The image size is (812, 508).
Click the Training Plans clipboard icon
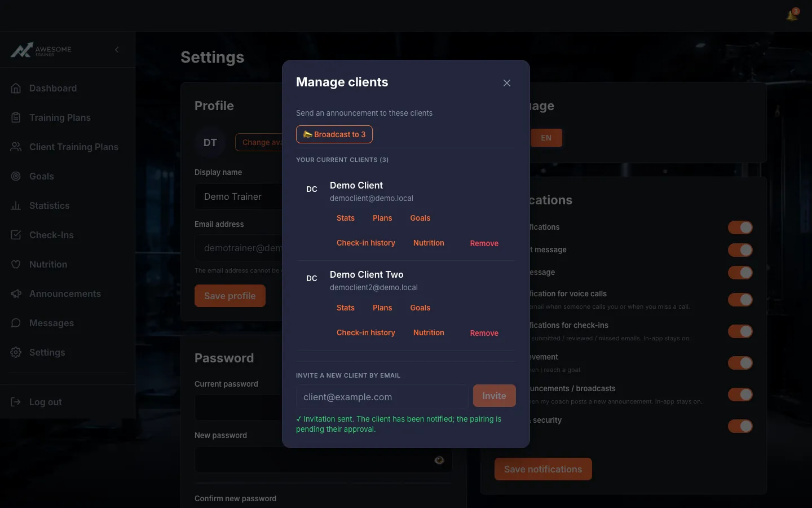coord(16,117)
